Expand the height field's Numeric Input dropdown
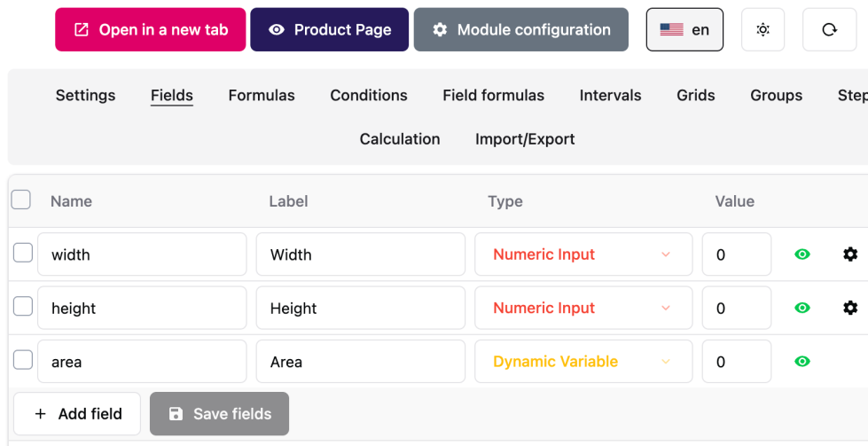 583,308
